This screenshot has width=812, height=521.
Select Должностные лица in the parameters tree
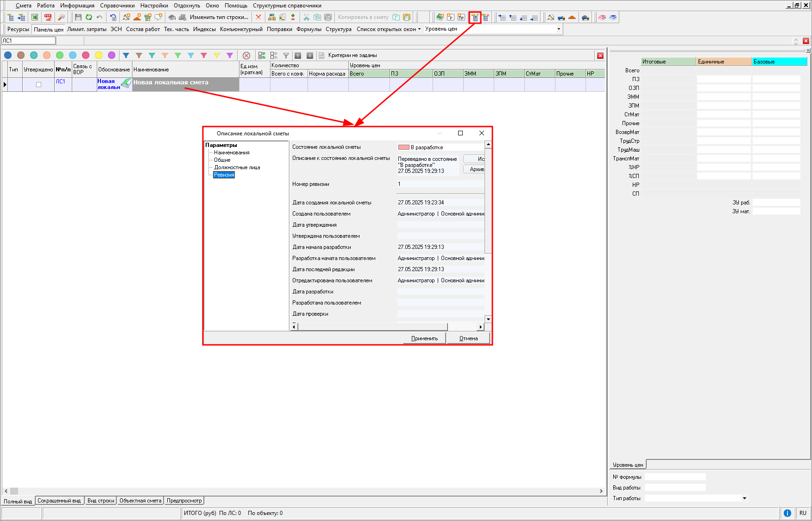pos(237,167)
